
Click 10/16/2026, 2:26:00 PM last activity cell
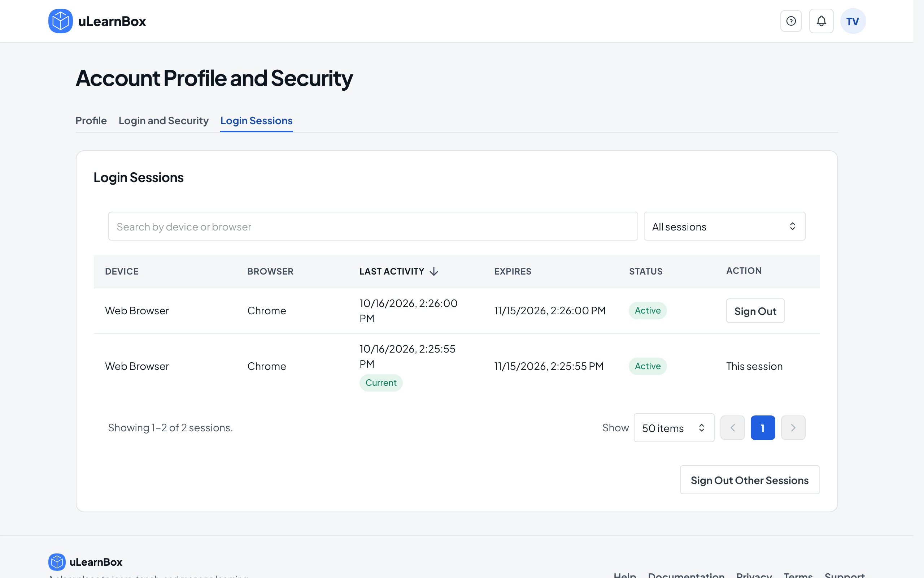(408, 310)
